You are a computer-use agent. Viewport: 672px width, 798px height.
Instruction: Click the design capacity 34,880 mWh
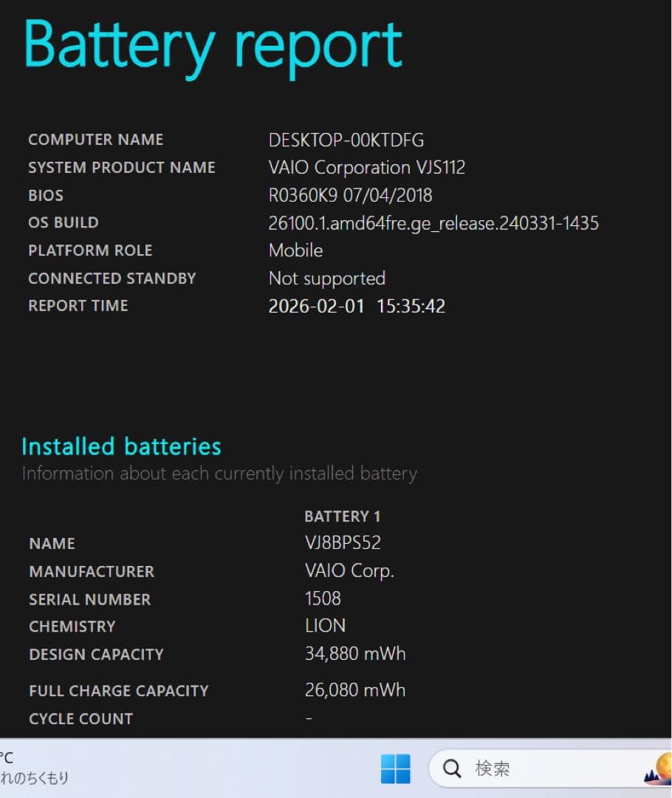pos(354,654)
